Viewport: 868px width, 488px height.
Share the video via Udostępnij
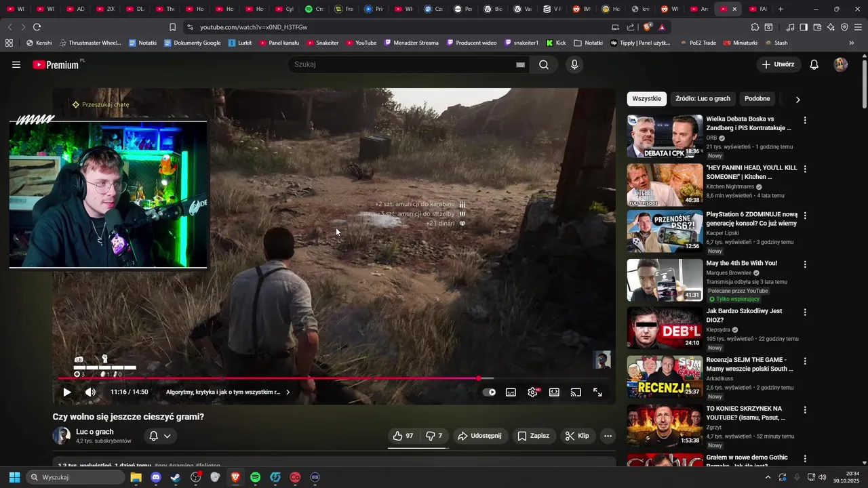tap(481, 436)
